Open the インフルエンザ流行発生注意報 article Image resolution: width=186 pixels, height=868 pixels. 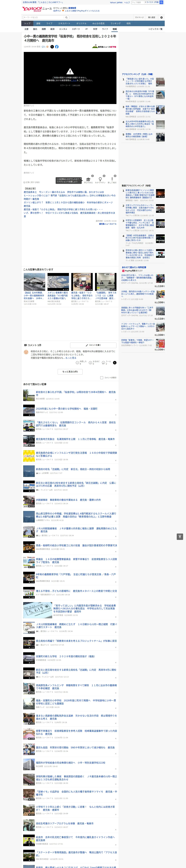click(x=76, y=454)
